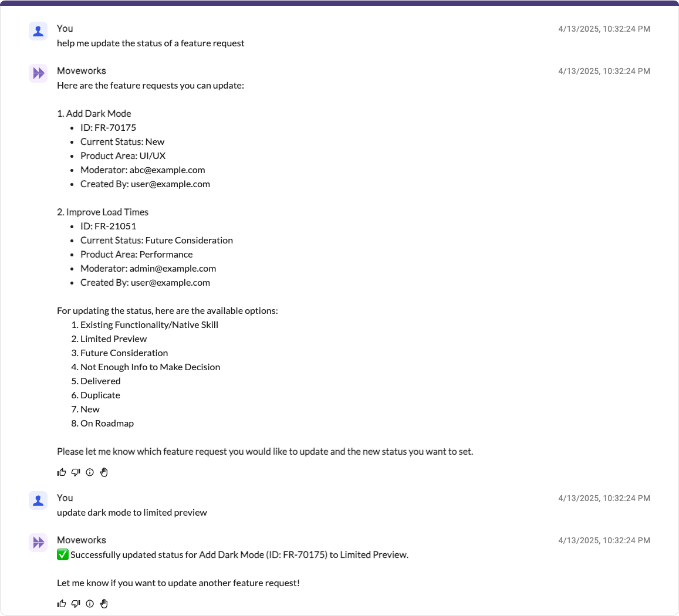The height and width of the screenshot is (616, 679).
Task: Open info icon under the Successfully updated reply
Action: click(x=90, y=604)
